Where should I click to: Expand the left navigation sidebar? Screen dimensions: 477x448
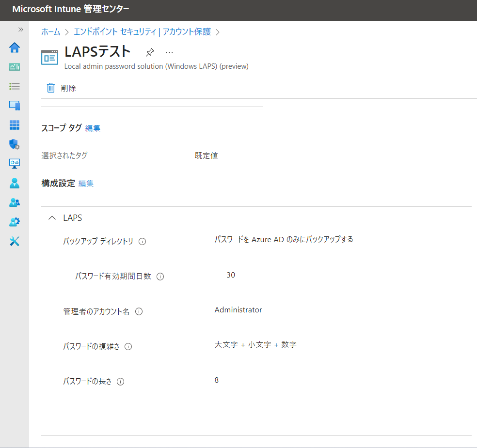click(x=21, y=30)
